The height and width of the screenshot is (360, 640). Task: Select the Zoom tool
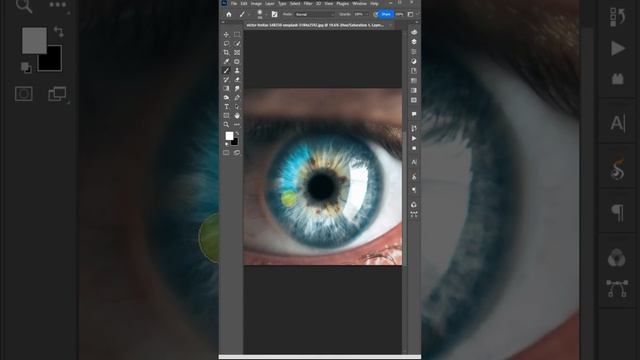[226, 124]
